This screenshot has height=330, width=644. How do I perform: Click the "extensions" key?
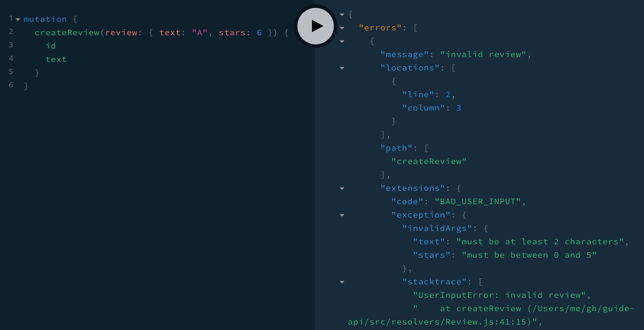click(413, 188)
